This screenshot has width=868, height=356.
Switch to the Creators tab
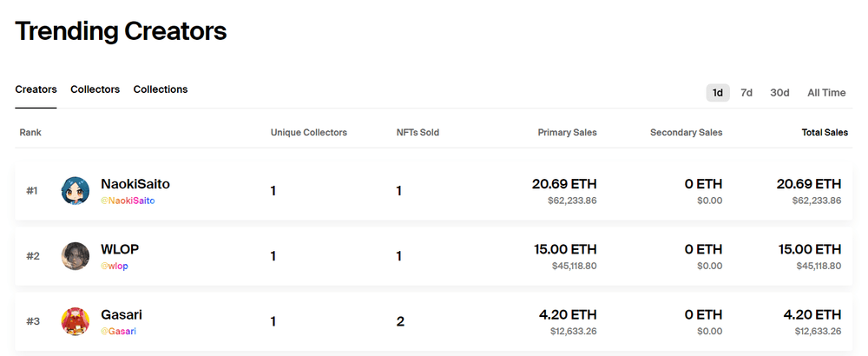36,89
